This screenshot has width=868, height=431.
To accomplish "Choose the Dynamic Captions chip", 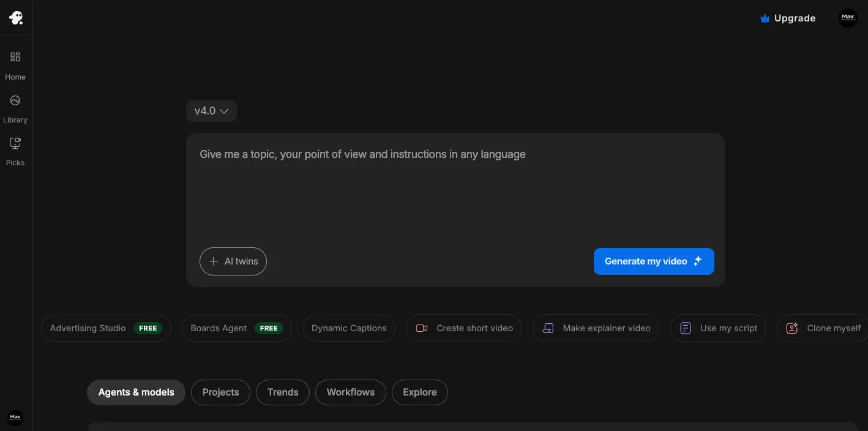I will pyautogui.click(x=349, y=328).
